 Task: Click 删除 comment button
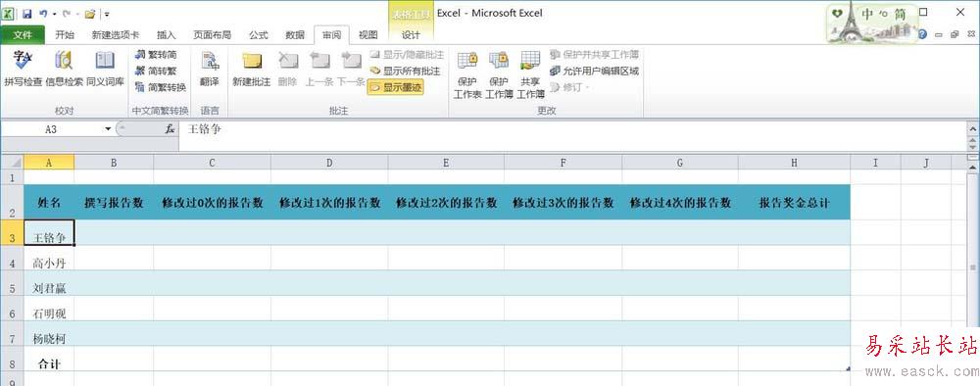pos(287,69)
